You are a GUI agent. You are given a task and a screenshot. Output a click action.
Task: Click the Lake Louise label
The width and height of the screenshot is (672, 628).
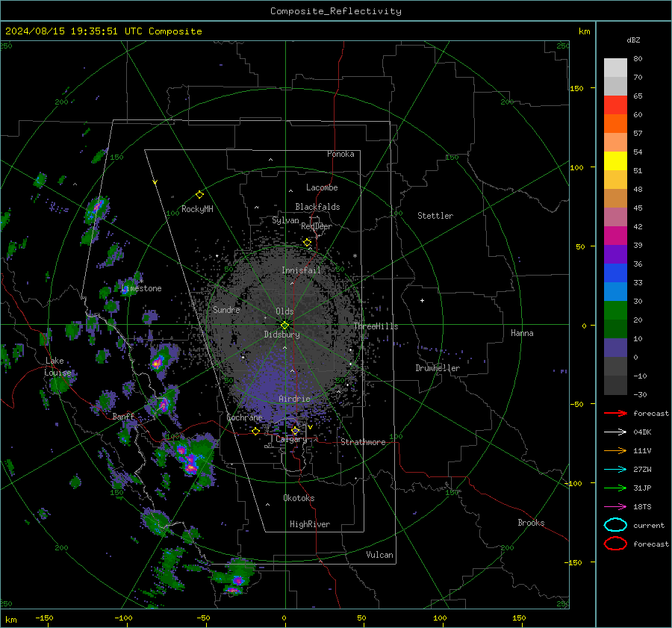pos(57,367)
